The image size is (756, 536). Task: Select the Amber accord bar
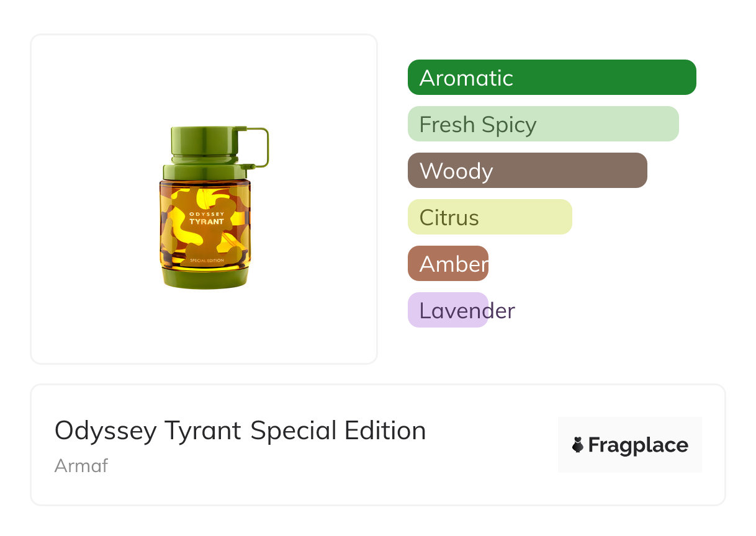[x=448, y=264]
